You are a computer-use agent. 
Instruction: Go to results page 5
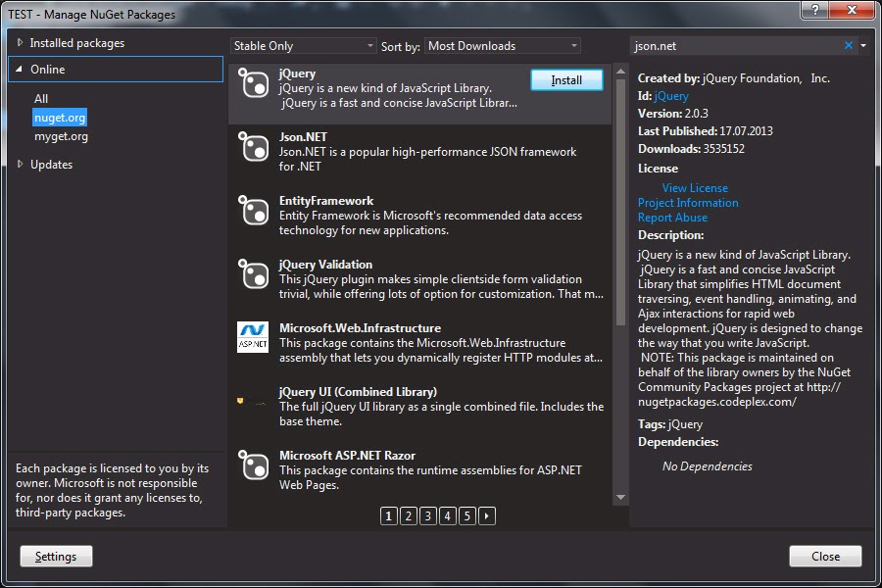coord(467,515)
